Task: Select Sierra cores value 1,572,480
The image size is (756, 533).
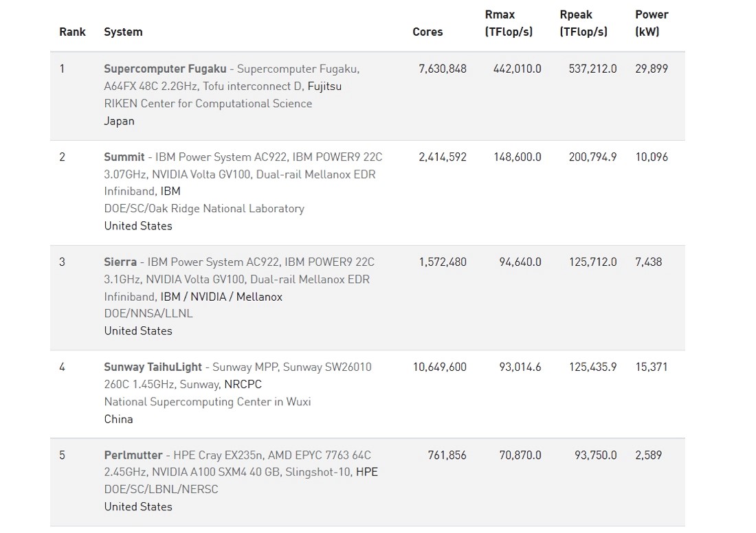Action: click(443, 262)
